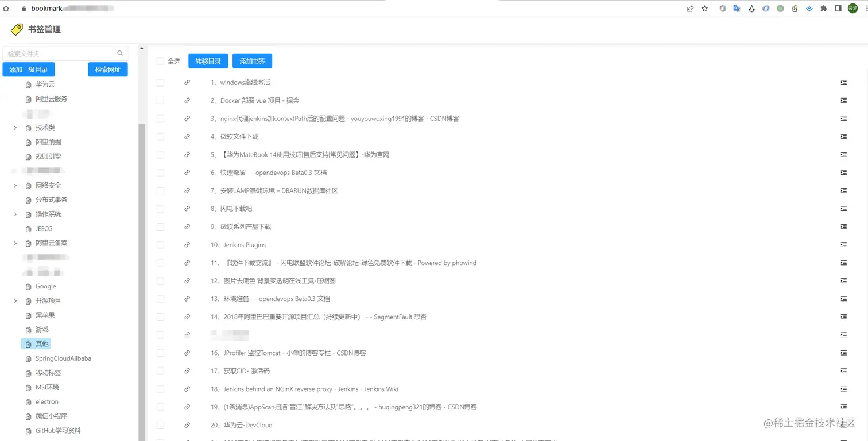Open the row menu icon for 获取CID- 激活码

coord(843,371)
